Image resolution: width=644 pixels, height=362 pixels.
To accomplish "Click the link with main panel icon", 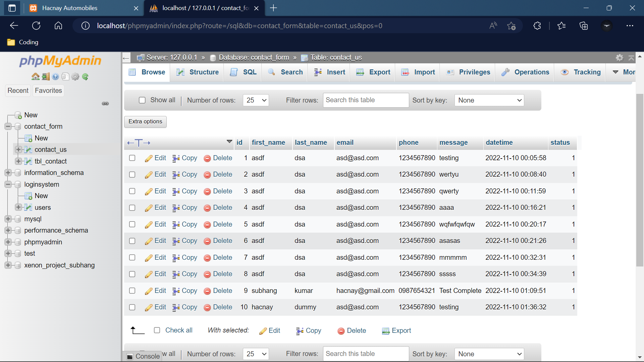I will (105, 104).
